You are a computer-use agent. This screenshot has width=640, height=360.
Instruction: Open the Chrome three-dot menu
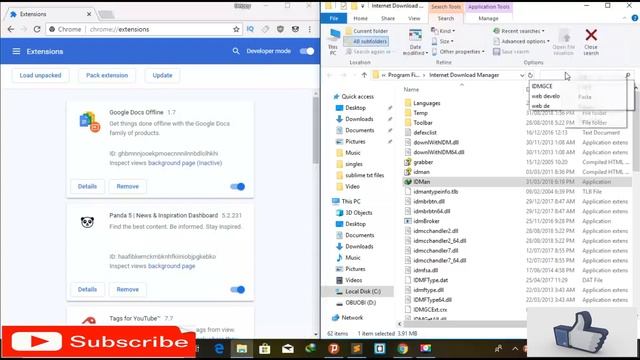pos(310,29)
